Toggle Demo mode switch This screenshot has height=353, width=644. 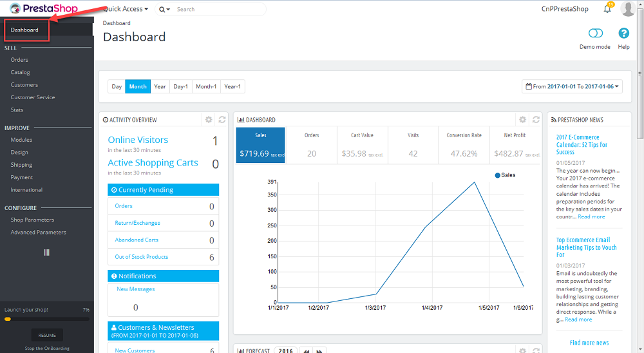[596, 33]
